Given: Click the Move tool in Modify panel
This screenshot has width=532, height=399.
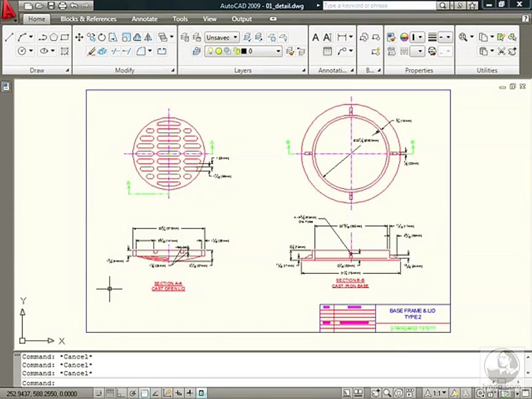Looking at the screenshot, I should click(79, 38).
